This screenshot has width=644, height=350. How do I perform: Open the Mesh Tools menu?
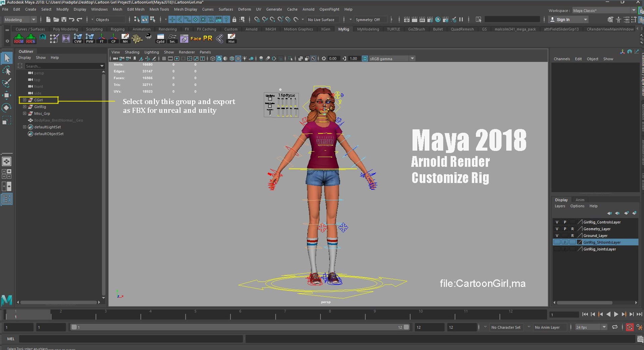159,9
